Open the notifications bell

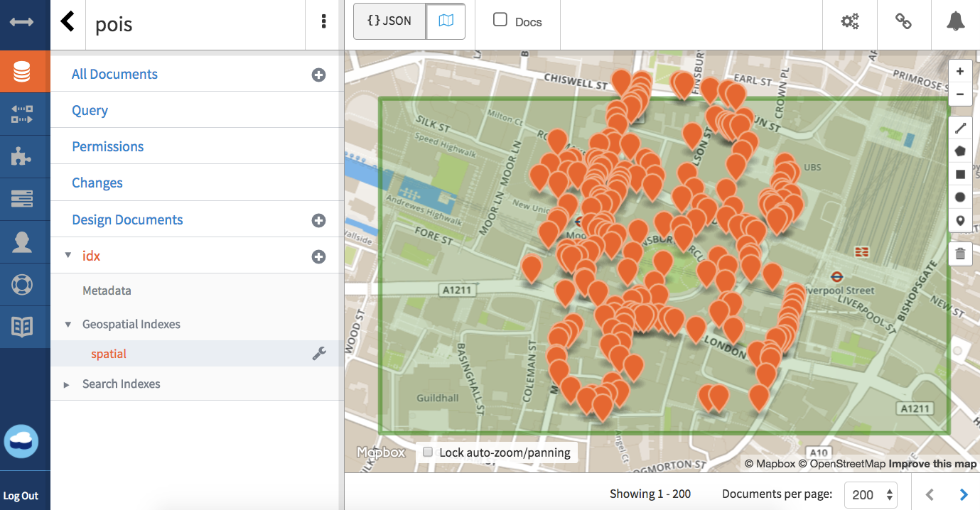point(955,22)
